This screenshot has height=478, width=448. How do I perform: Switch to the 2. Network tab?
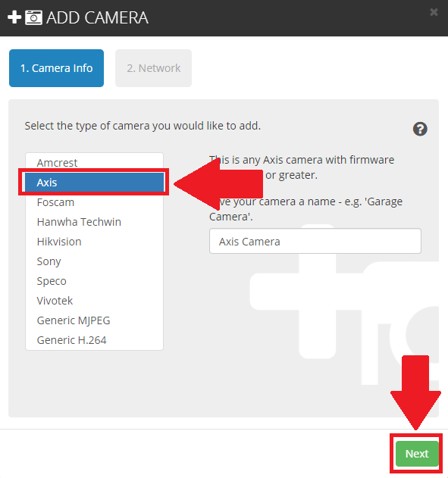pos(153,68)
